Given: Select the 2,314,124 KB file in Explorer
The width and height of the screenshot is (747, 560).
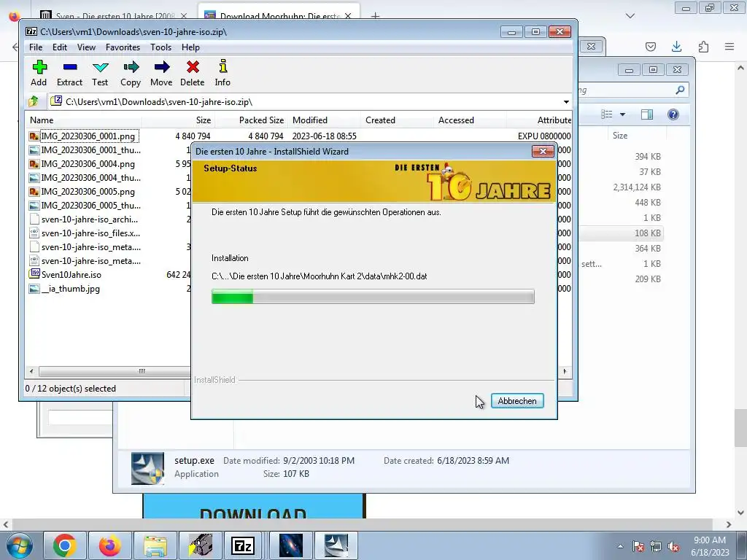Looking at the screenshot, I should pos(637,187).
